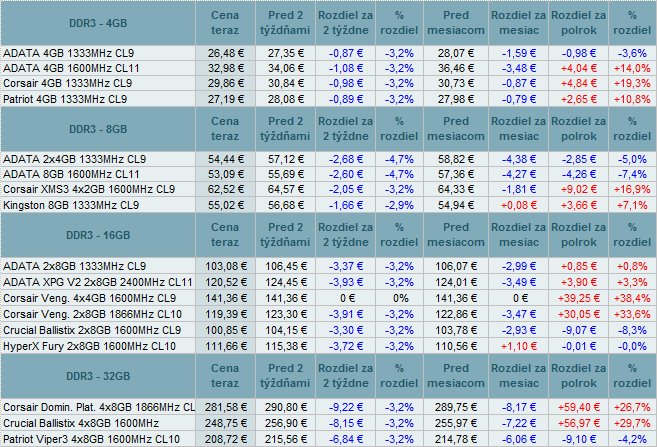Image resolution: width=657 pixels, height=447 pixels.
Task: Select the DDR3 - 8GB section header
Action: pyautogui.click(x=98, y=129)
